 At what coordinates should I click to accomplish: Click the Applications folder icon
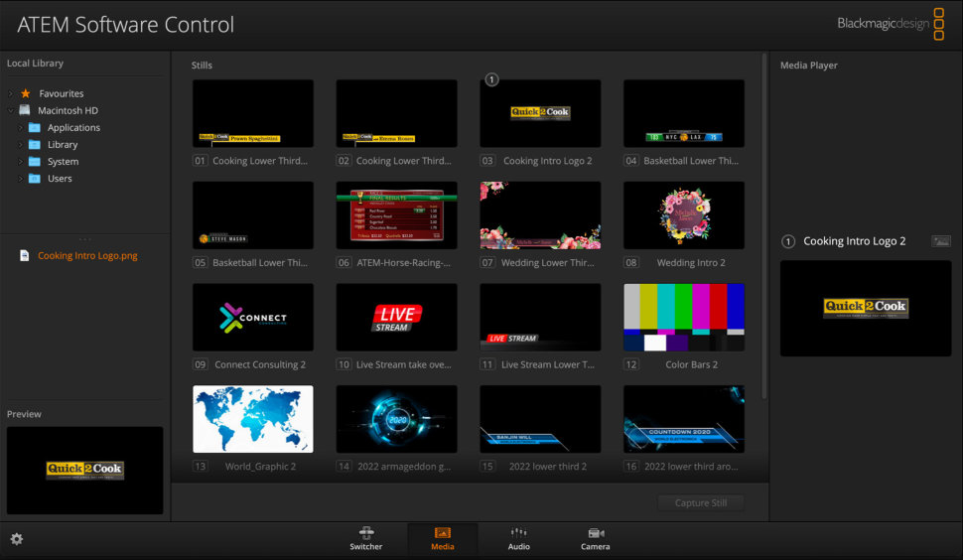pyautogui.click(x=35, y=127)
